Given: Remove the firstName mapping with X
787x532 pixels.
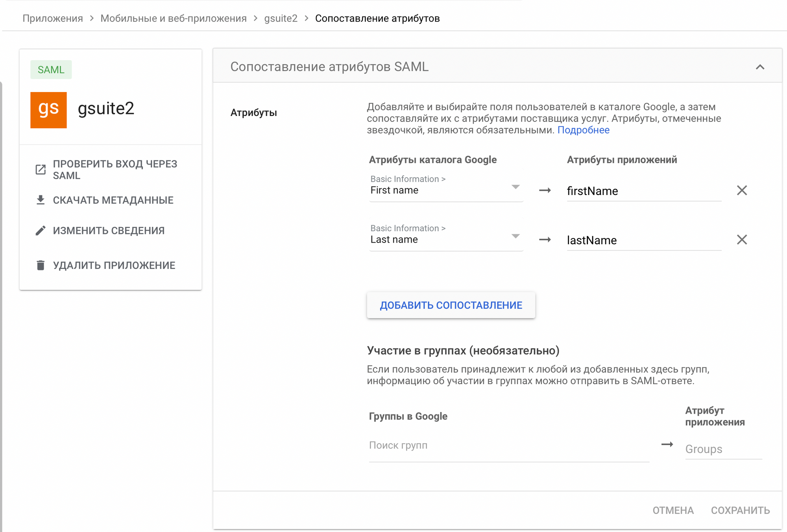Looking at the screenshot, I should pos(742,191).
